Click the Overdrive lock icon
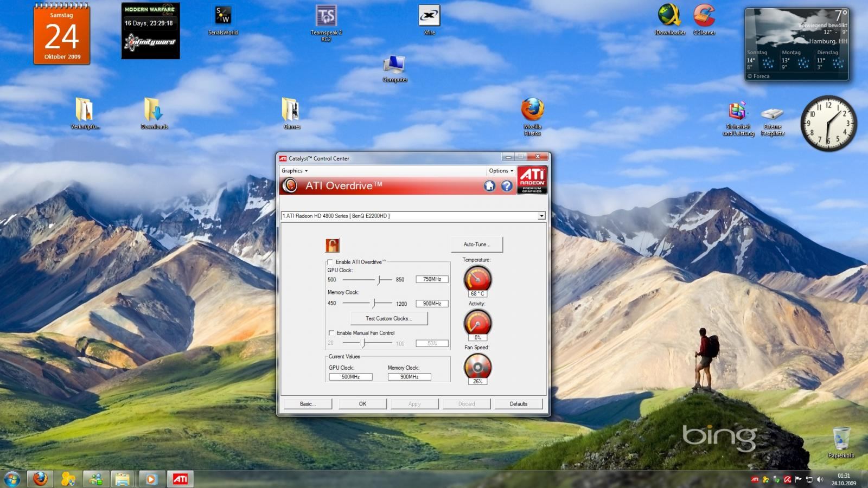 [x=332, y=246]
